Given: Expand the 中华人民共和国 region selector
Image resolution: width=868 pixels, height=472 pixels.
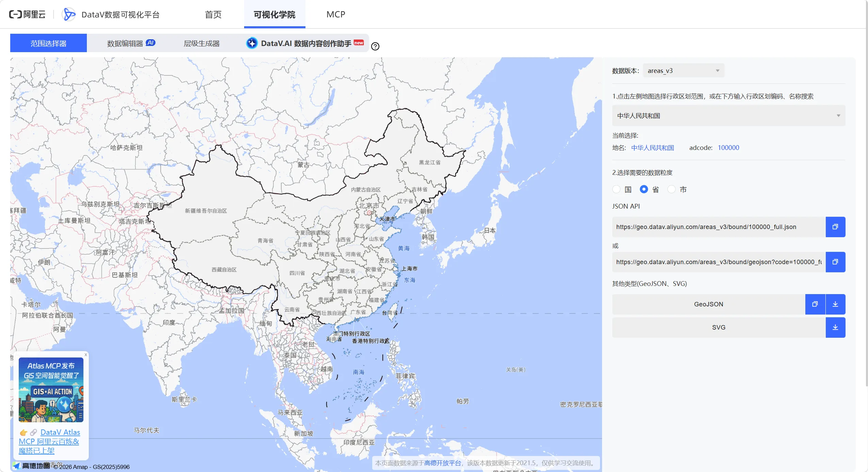Looking at the screenshot, I should 728,116.
